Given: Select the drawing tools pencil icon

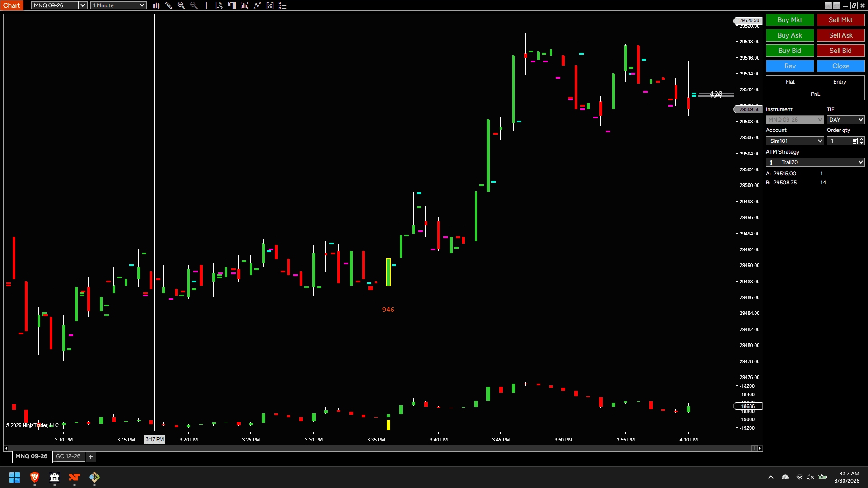Looking at the screenshot, I should tap(169, 5).
